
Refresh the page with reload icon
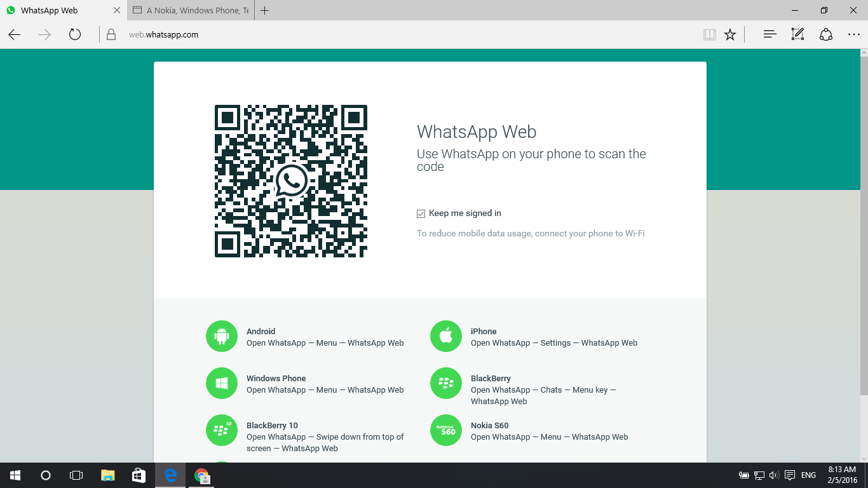coord(75,35)
